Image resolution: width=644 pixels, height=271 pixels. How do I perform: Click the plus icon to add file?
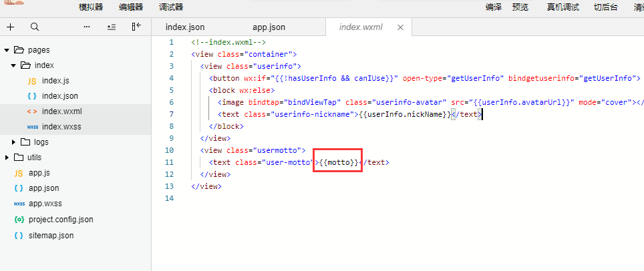[10, 27]
